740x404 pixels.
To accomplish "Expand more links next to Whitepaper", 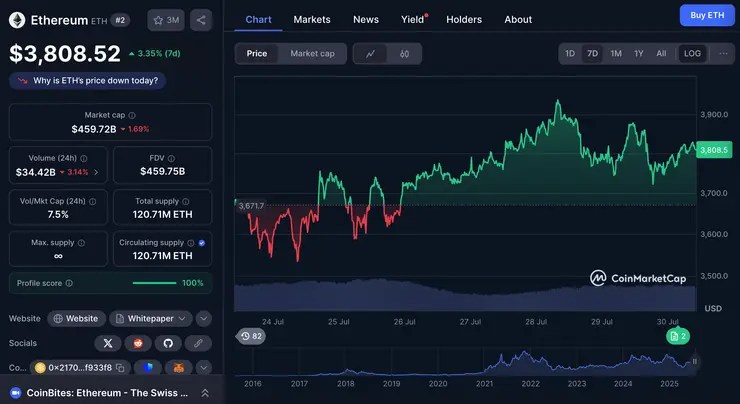I will (x=204, y=318).
